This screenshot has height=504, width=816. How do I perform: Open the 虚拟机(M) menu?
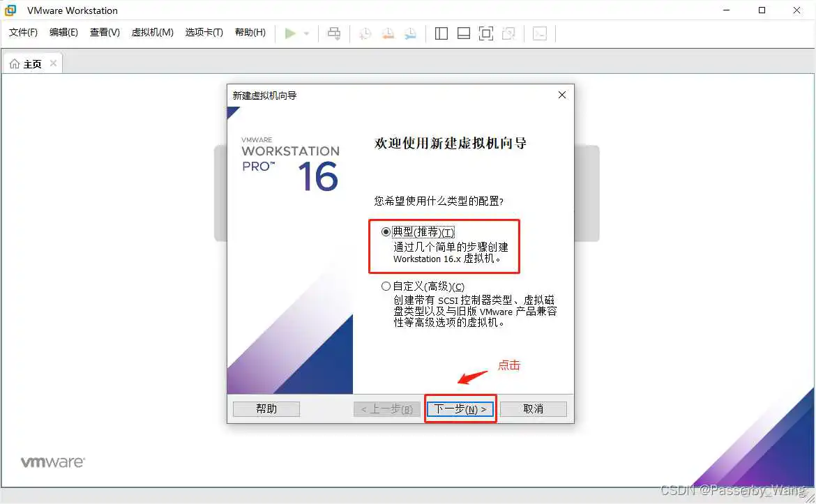tap(152, 32)
